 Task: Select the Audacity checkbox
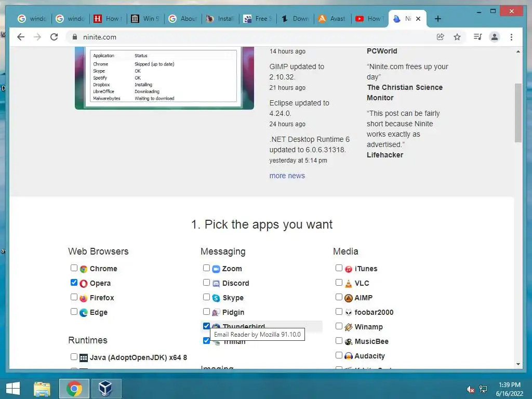339,355
